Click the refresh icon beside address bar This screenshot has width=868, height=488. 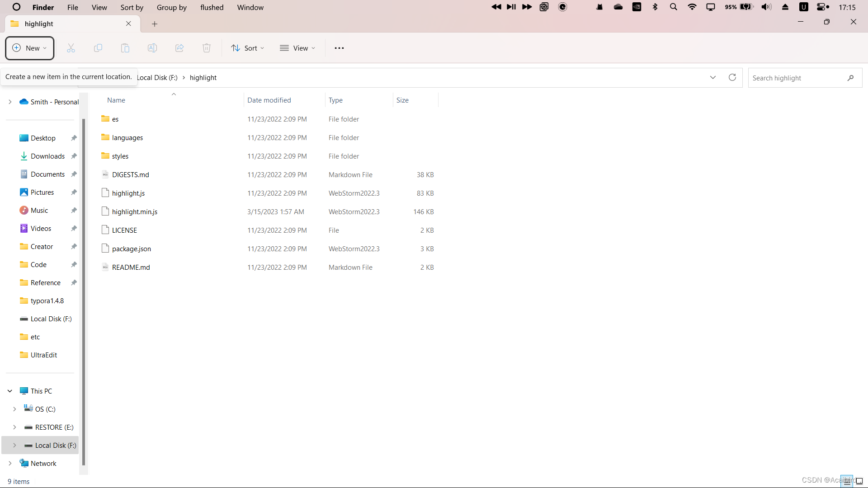(x=732, y=77)
